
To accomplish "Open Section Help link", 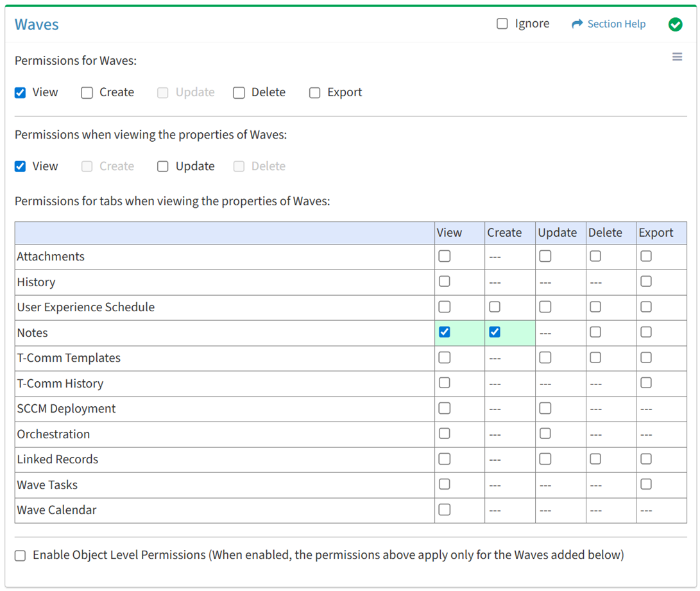I will 608,24.
